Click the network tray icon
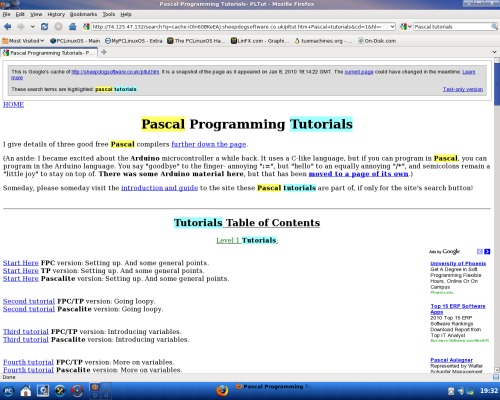The width and height of the screenshot is (500, 400). tap(470, 391)
